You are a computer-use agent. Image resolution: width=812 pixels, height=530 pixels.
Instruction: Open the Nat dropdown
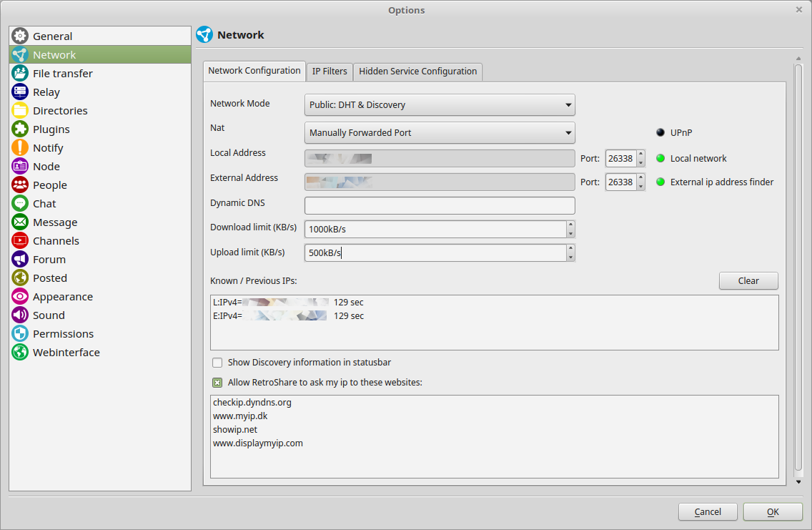coord(440,132)
